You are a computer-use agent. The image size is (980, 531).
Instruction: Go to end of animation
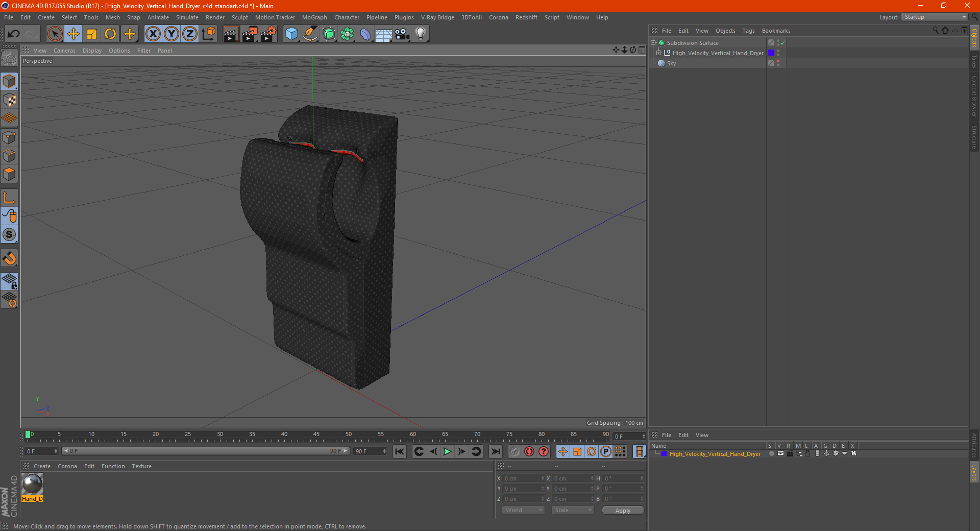495,451
